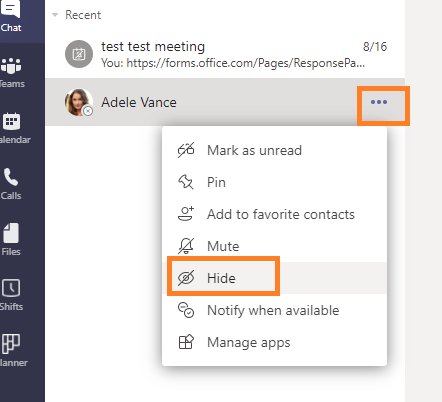The height and width of the screenshot is (402, 442).
Task: Open the Planner app in sidebar
Action: pos(12,351)
